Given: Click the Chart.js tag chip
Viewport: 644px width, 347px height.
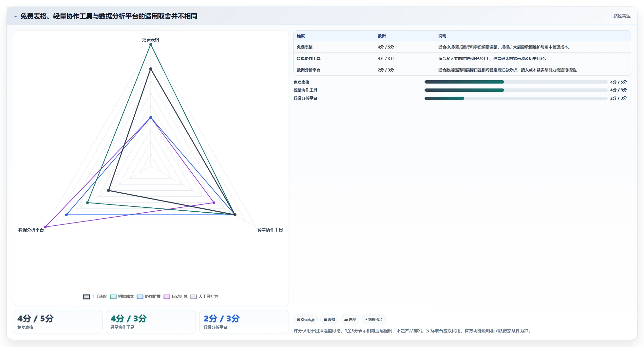Looking at the screenshot, I should tap(306, 319).
